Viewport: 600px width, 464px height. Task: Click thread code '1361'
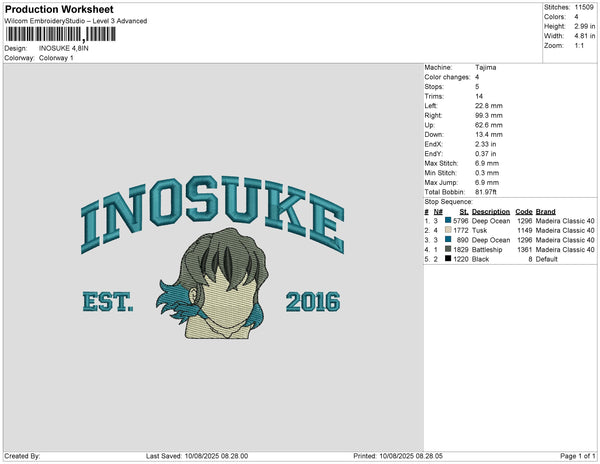click(x=524, y=249)
